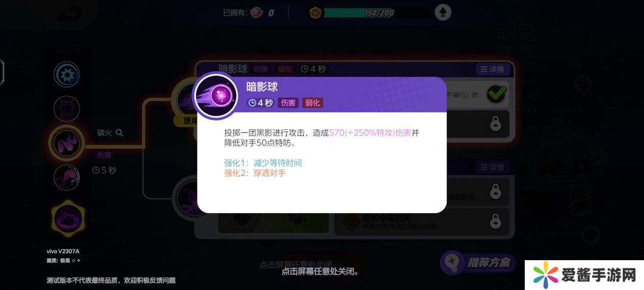
Task: Toggle the green checkmark upgrade option
Action: [x=496, y=94]
